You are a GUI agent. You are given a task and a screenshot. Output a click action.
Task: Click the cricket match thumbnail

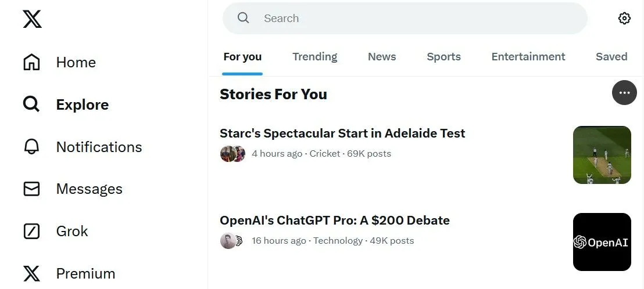tap(602, 154)
